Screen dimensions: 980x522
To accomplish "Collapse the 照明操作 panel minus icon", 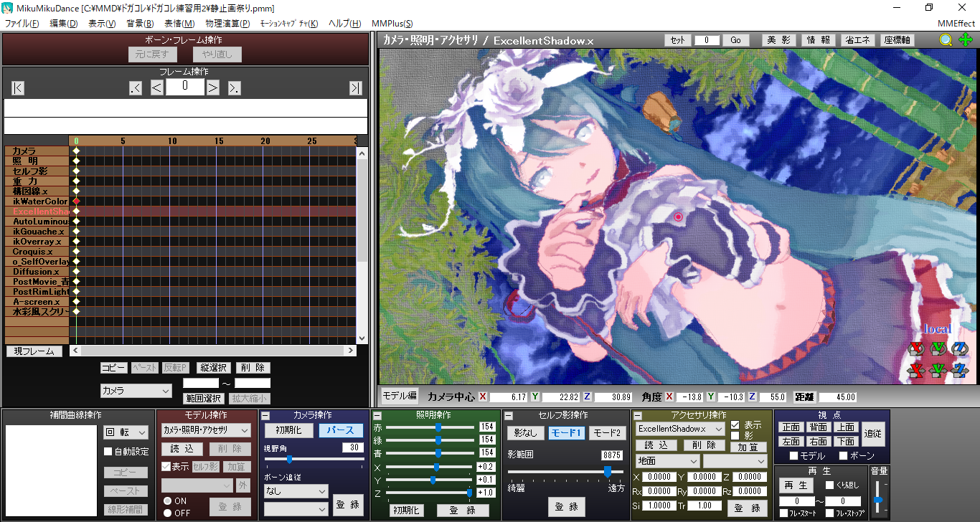I will [377, 416].
